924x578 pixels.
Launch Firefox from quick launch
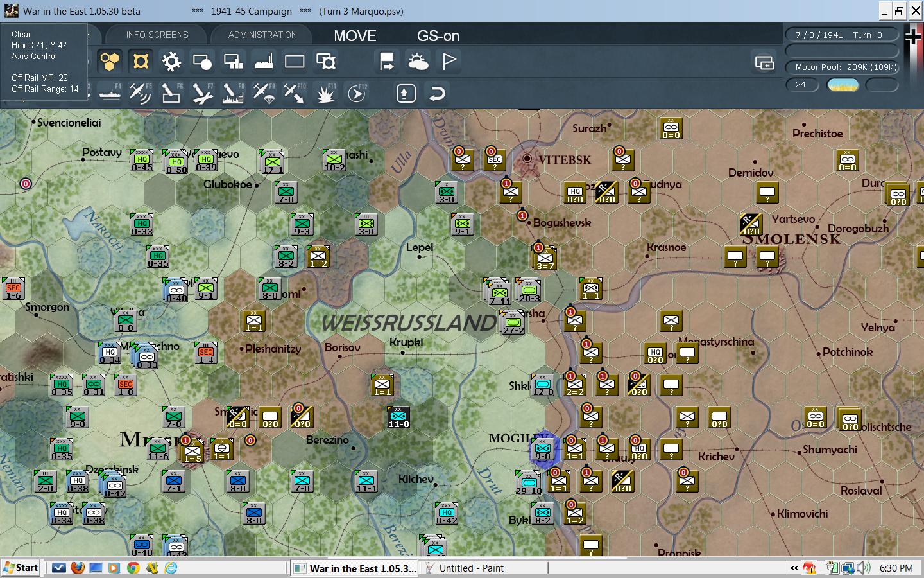click(x=78, y=568)
